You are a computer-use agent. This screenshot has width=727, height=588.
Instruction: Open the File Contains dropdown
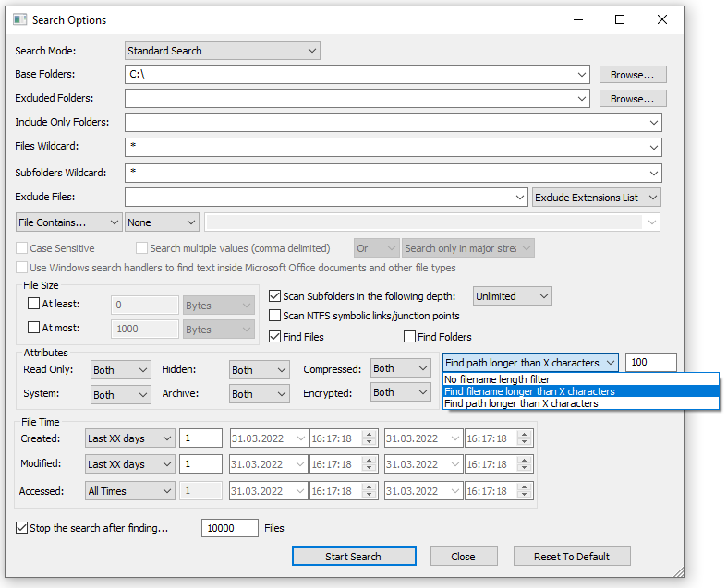(x=68, y=222)
